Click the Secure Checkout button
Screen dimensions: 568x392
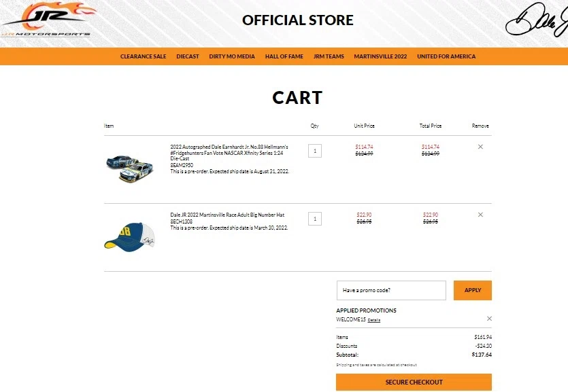(x=414, y=382)
